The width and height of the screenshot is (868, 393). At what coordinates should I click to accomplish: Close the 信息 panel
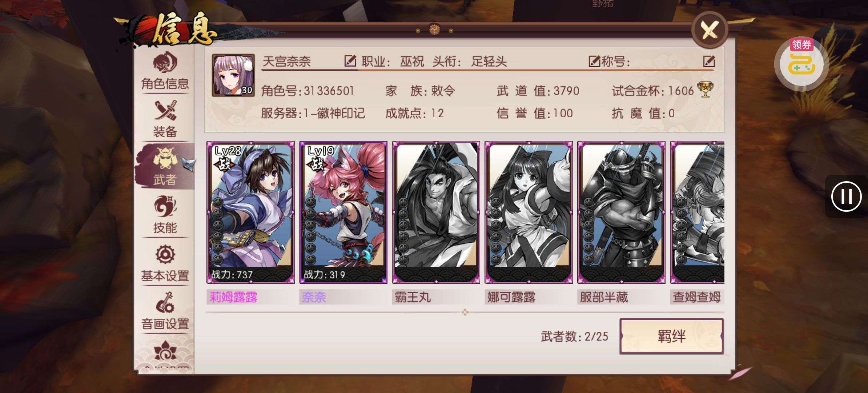[710, 30]
